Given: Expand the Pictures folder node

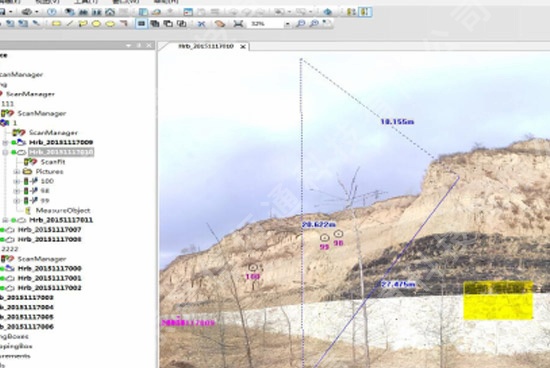Looking at the screenshot, I should pos(16,172).
